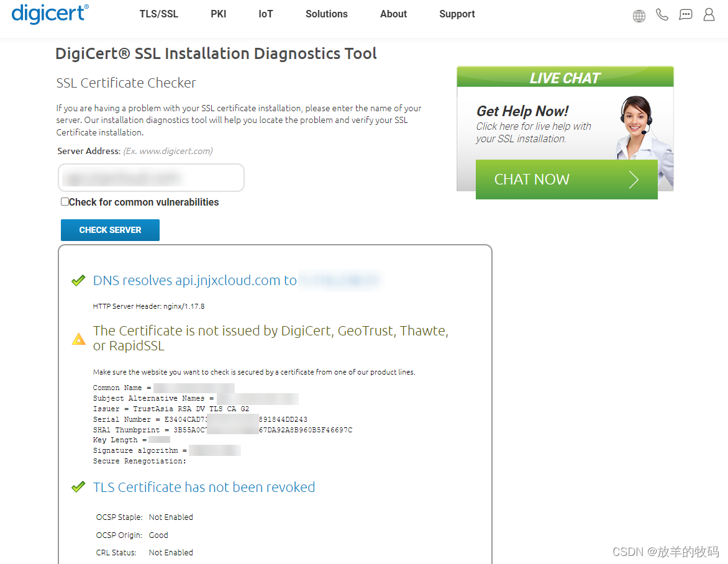Image resolution: width=728 pixels, height=564 pixels.
Task: Click the green checkmark beside TLS Certificate
Action: point(78,487)
